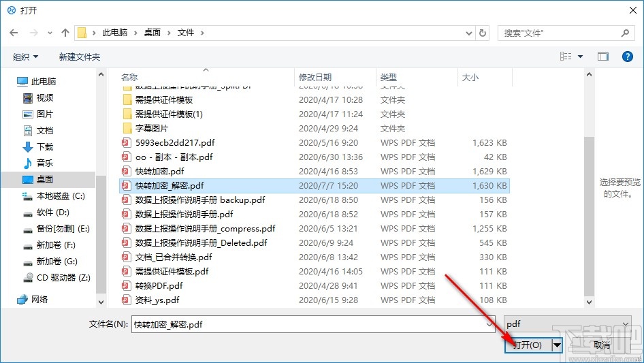Image resolution: width=644 pixels, height=363 pixels.
Task: Expand chevron after 文件 in breadcrumb
Action: 202,33
